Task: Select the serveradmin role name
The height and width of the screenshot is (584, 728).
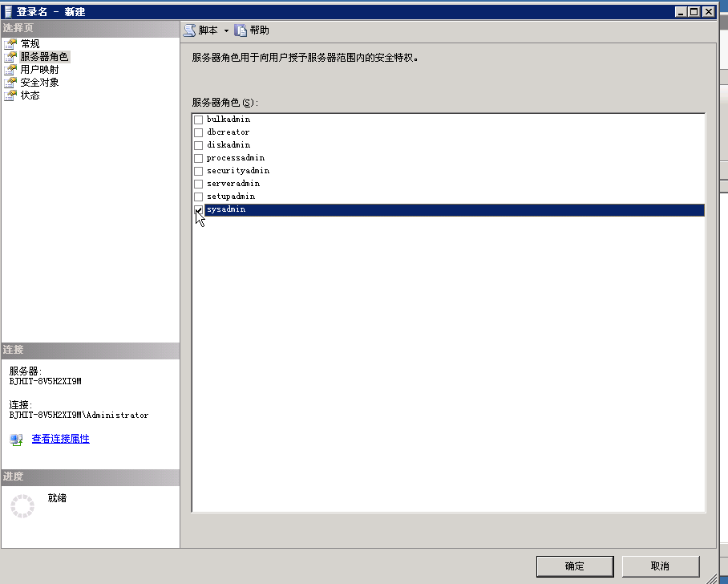Action: click(x=233, y=184)
